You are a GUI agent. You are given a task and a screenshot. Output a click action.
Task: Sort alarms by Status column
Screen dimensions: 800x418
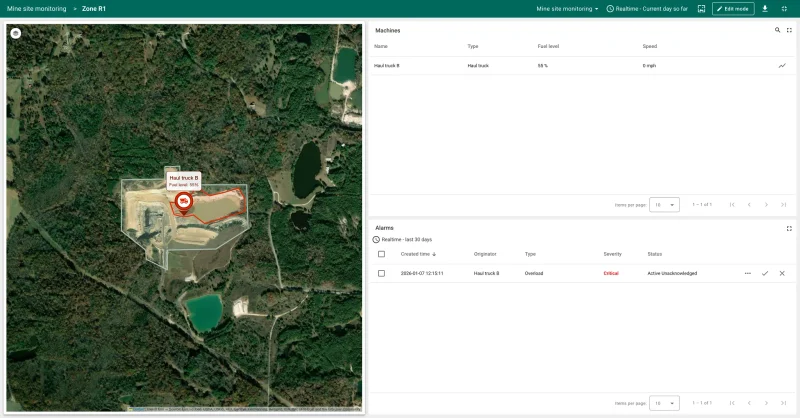[x=655, y=254]
